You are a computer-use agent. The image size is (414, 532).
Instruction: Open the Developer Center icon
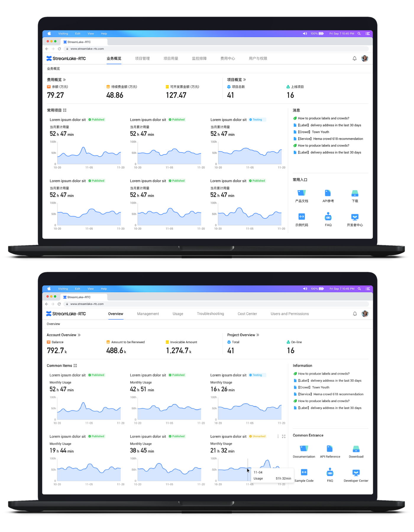(x=356, y=472)
